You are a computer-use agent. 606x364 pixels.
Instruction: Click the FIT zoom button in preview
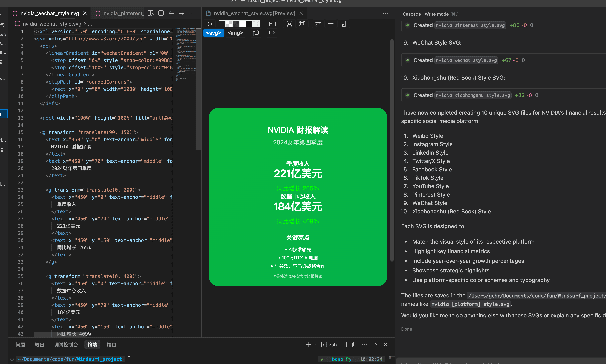(273, 24)
